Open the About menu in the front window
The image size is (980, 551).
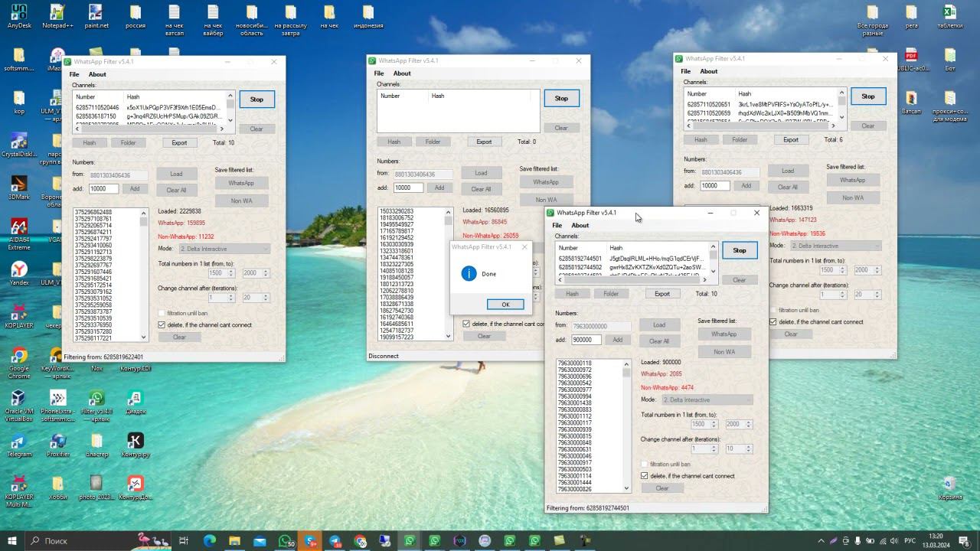point(580,225)
